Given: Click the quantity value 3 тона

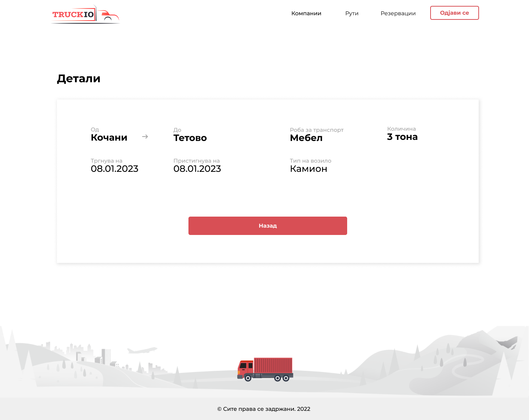Looking at the screenshot, I should (402, 137).
